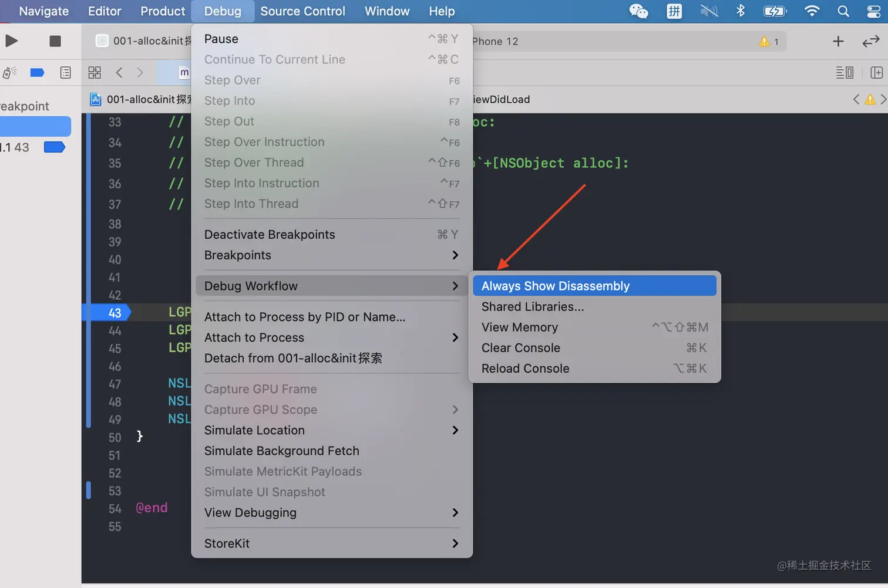Expand the StoreKit submenu
This screenshot has width=888, height=588.
332,543
